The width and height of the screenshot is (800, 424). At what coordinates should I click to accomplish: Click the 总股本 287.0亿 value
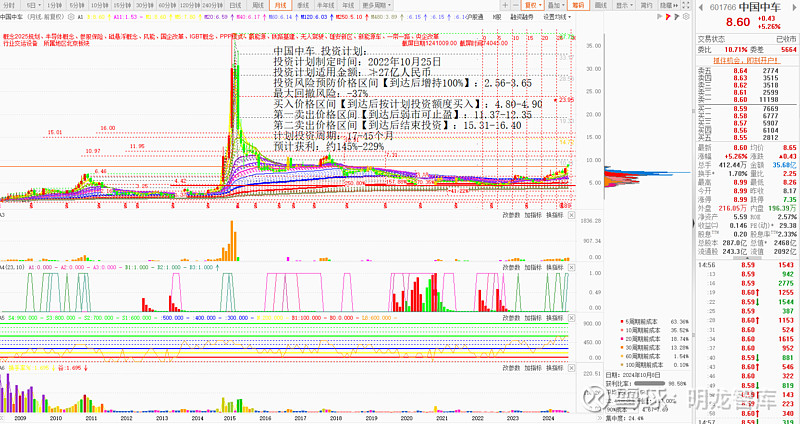(737, 243)
